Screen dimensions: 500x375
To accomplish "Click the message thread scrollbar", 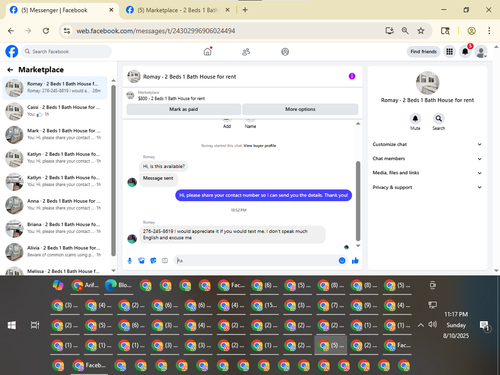I will [x=358, y=201].
